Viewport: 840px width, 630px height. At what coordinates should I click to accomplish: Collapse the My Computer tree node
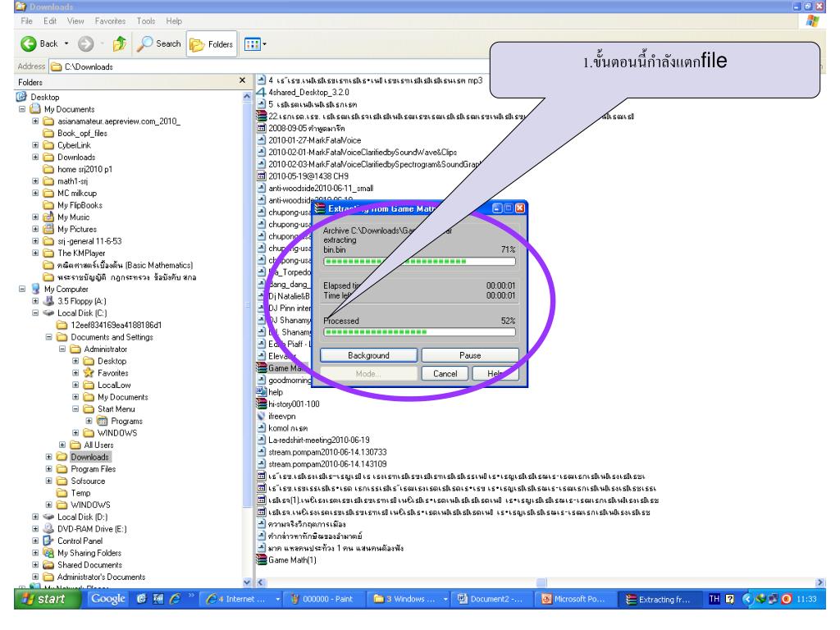pos(22,290)
